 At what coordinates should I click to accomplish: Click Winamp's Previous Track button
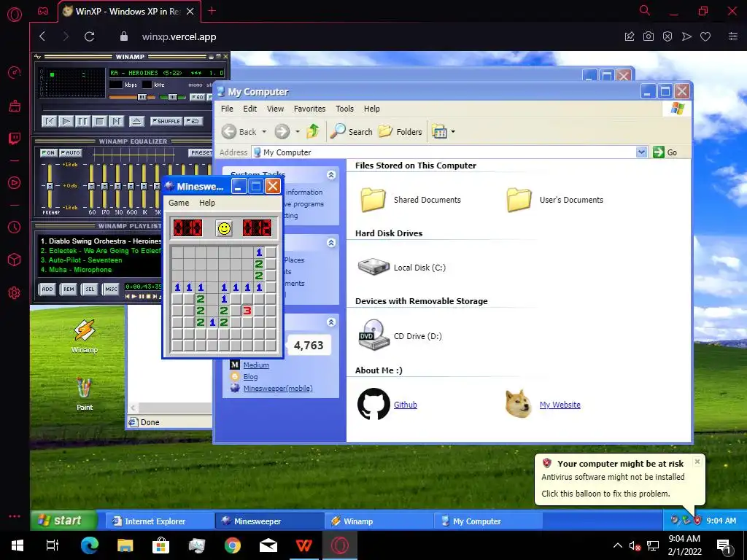point(49,122)
